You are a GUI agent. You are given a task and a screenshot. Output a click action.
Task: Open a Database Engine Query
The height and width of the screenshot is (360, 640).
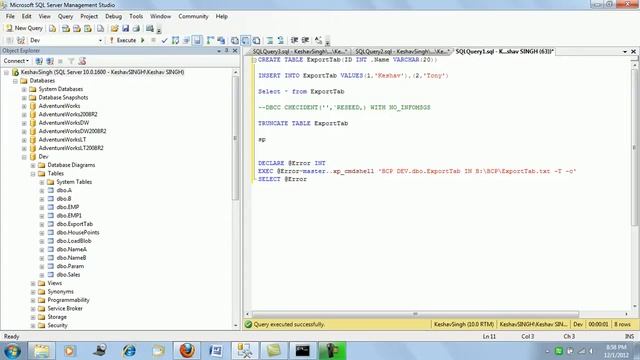tap(53, 29)
